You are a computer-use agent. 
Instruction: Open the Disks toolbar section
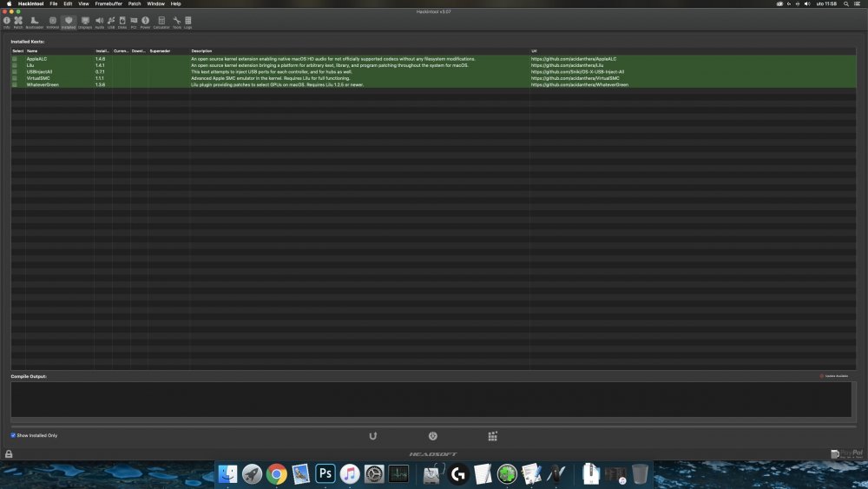(x=122, y=23)
